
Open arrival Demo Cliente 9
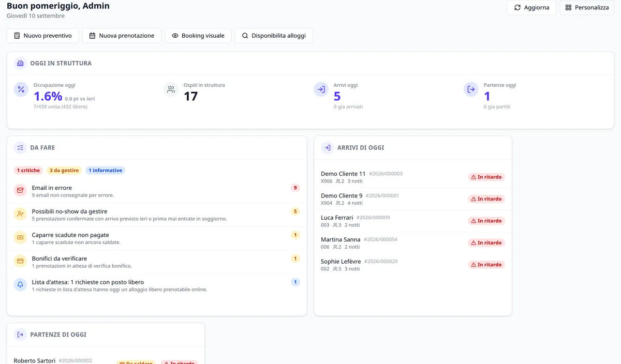click(413, 199)
